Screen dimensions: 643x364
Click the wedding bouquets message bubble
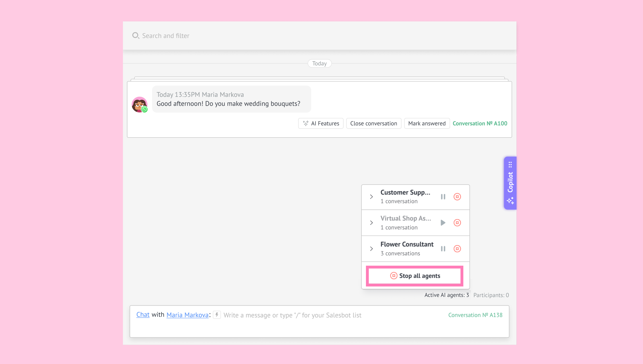click(x=231, y=99)
